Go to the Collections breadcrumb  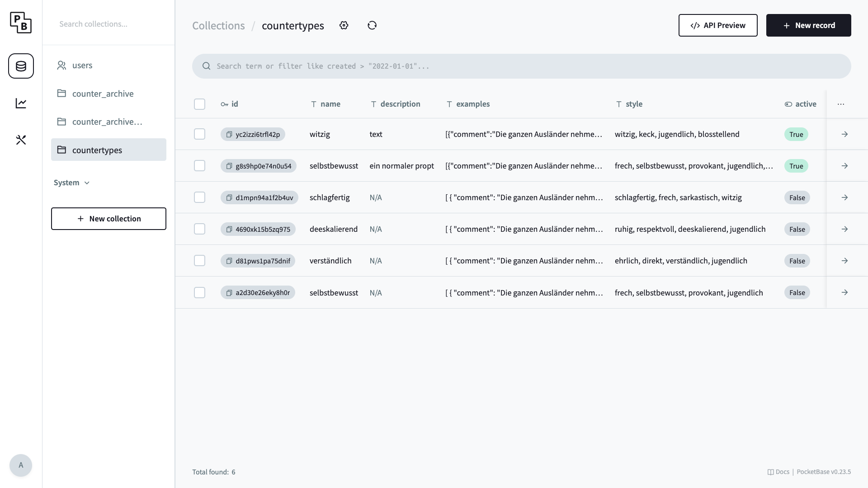(218, 25)
